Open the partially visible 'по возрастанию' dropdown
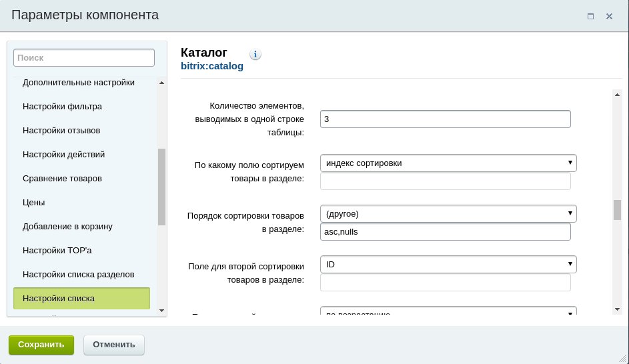Viewport: 629px width, 364px height. pos(448,311)
